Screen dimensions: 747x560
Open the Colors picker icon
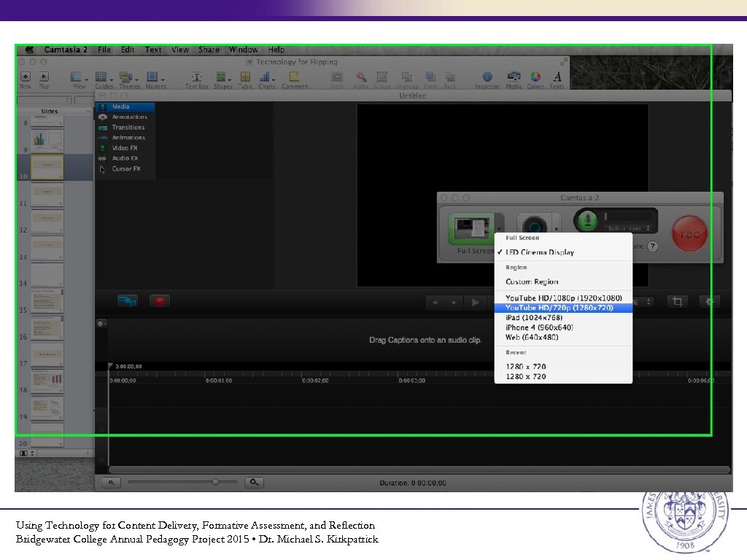point(535,77)
